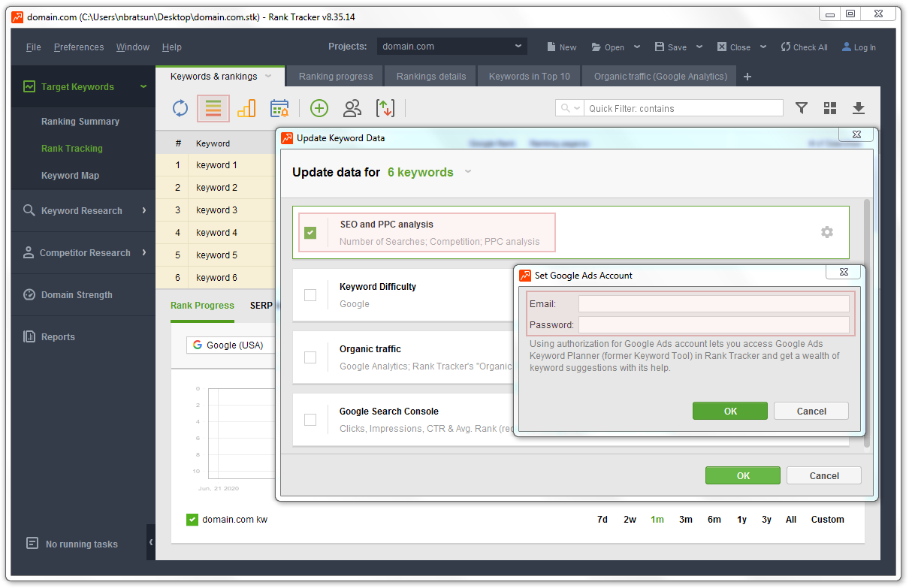909x588 pixels.
Task: Open the dropdown arrow next to Save
Action: point(699,47)
